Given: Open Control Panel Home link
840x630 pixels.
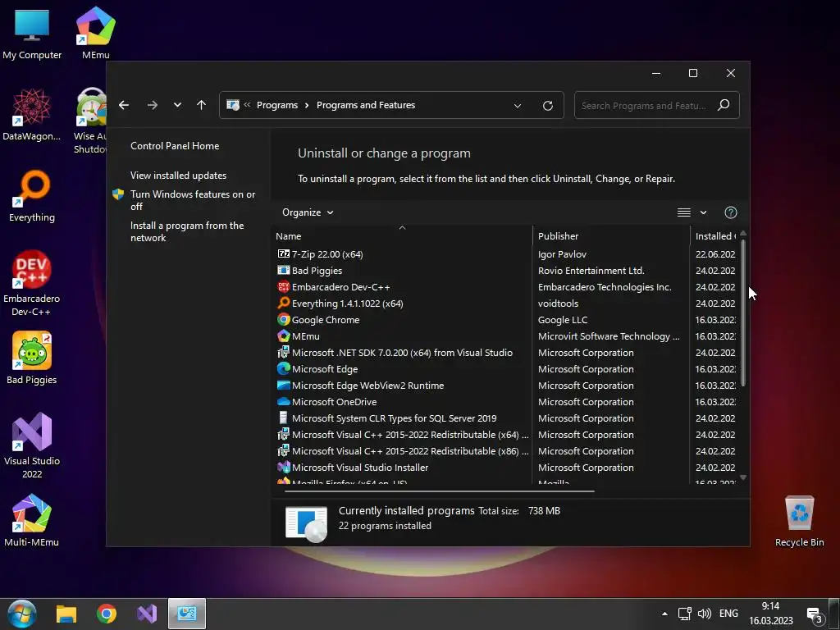Looking at the screenshot, I should (x=175, y=146).
